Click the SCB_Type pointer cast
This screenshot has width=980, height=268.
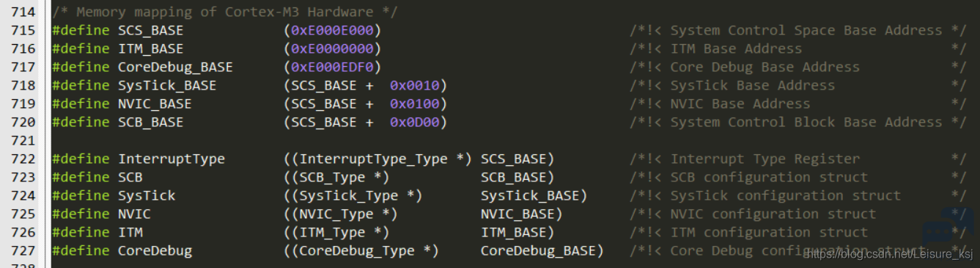click(340, 177)
